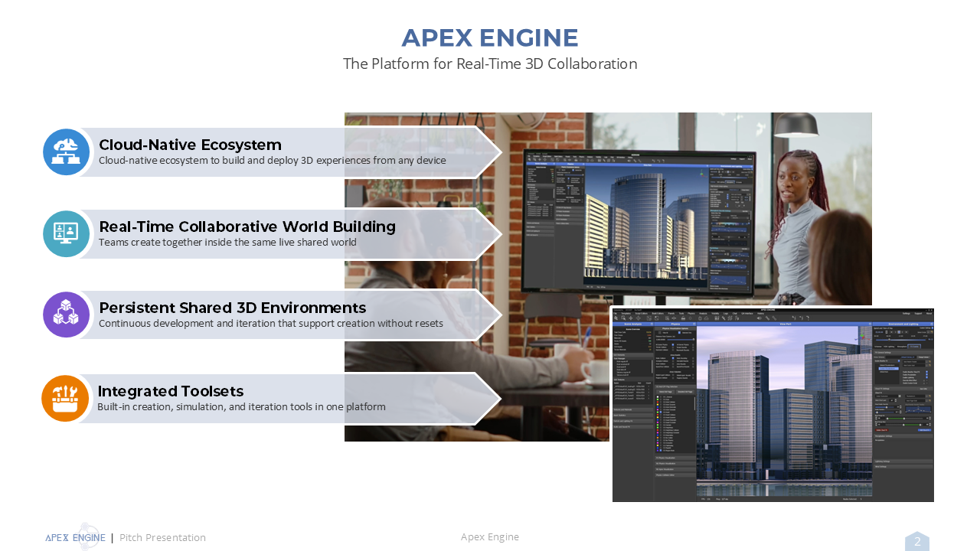Select the orange toolbox icon

click(65, 398)
